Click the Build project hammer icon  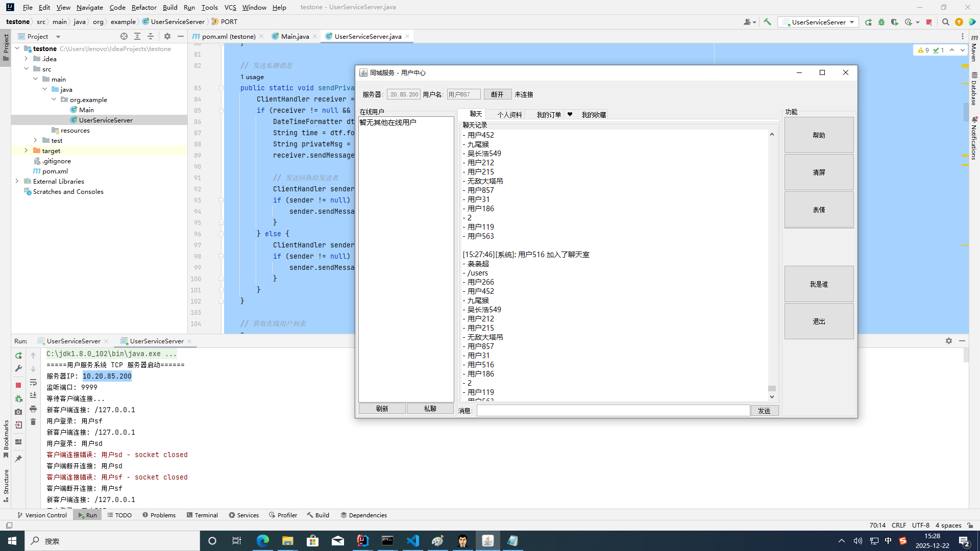point(767,22)
